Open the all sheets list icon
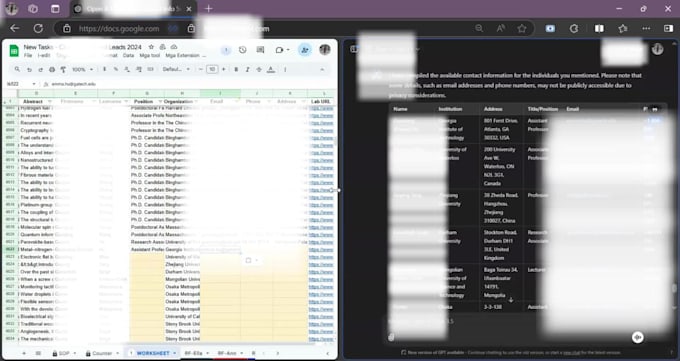The image size is (680, 361). pos(38,353)
